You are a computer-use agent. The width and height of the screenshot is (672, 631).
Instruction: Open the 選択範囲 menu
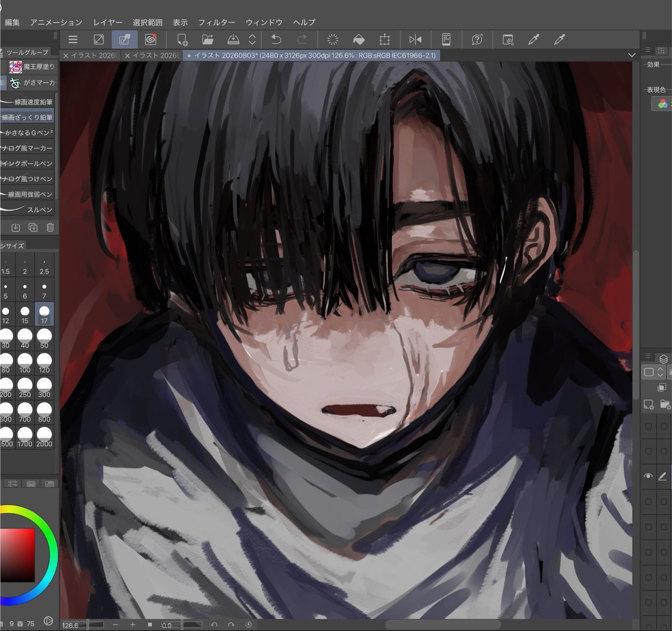(147, 22)
